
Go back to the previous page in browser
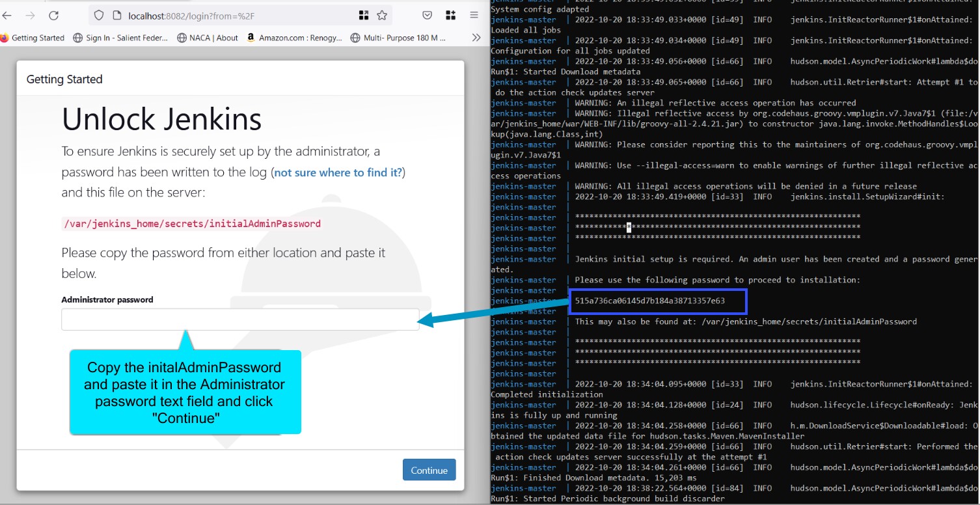tap(7, 15)
